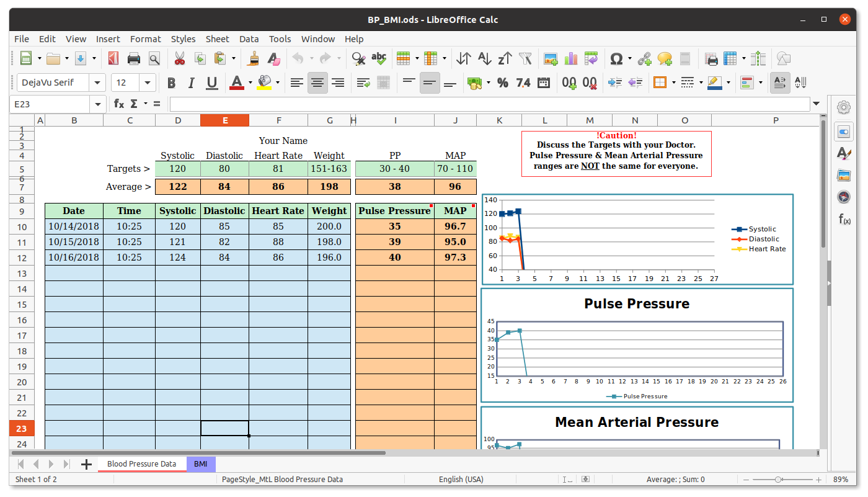Insert a comment on the cell
This screenshot has height=497, width=868.
664,59
